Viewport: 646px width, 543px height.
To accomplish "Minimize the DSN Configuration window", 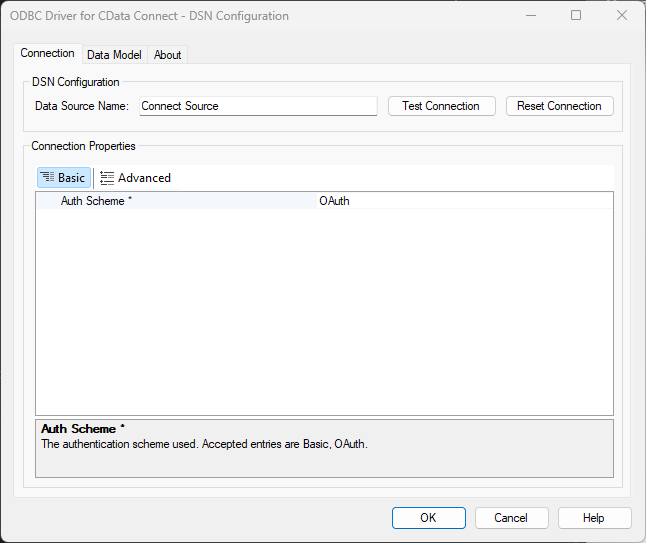I will 531,16.
